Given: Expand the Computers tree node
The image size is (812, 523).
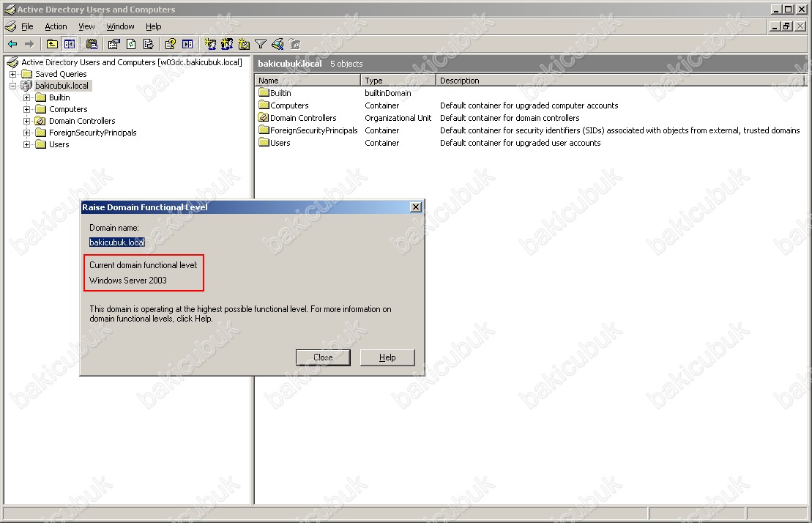Looking at the screenshot, I should 27,109.
